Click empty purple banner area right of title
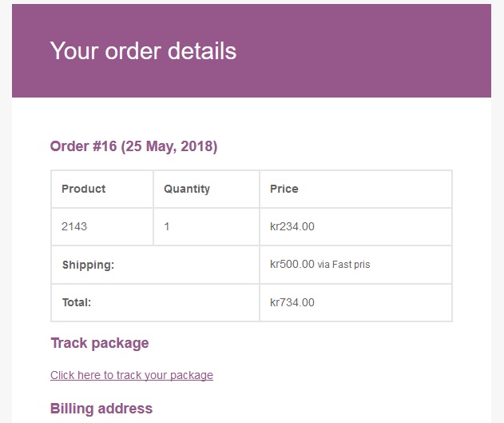 tap(375, 51)
